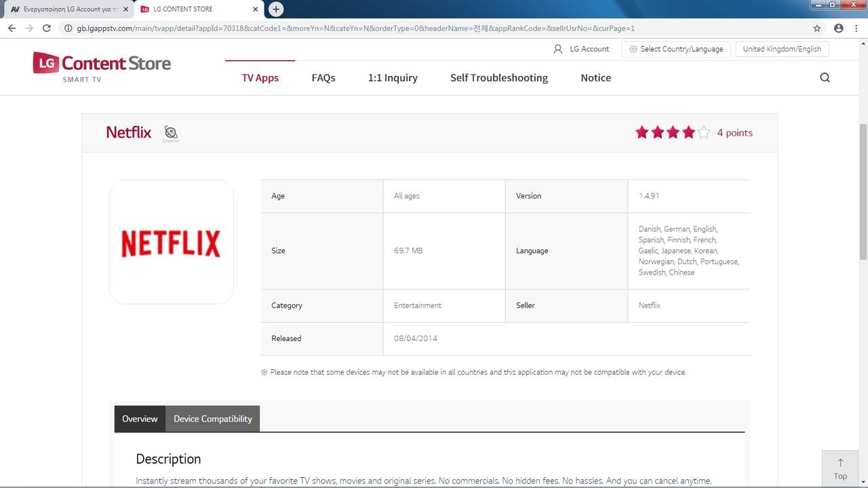Click the site info icon in the address bar
This screenshot has width=868, height=488.
(x=68, y=28)
